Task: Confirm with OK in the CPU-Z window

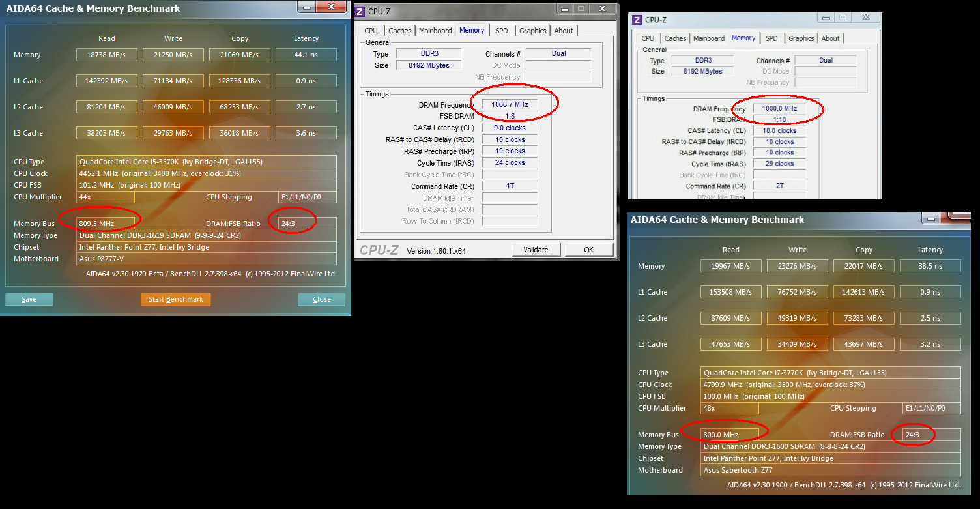Action: (589, 250)
